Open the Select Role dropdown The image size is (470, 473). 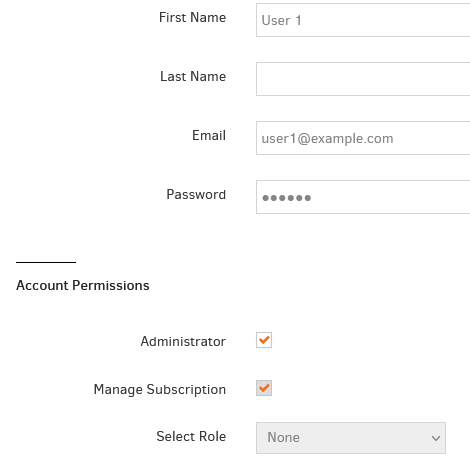coord(351,438)
